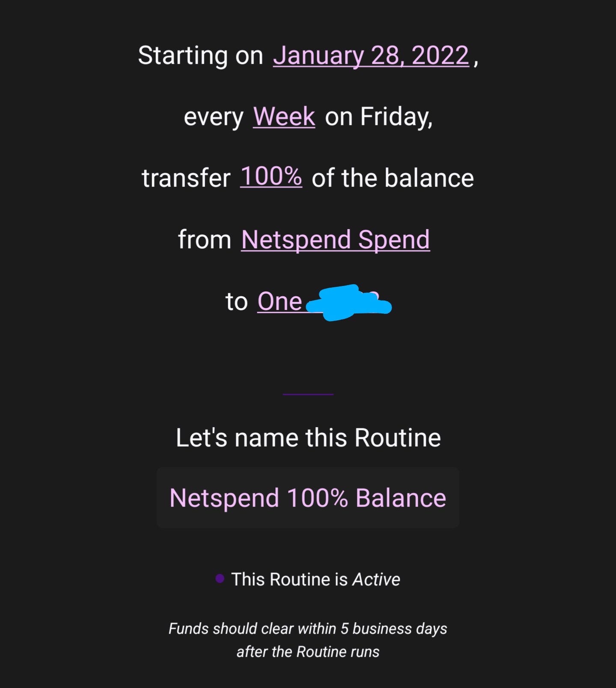Select the One destination account link
Image resolution: width=616 pixels, height=688 pixels.
click(280, 301)
